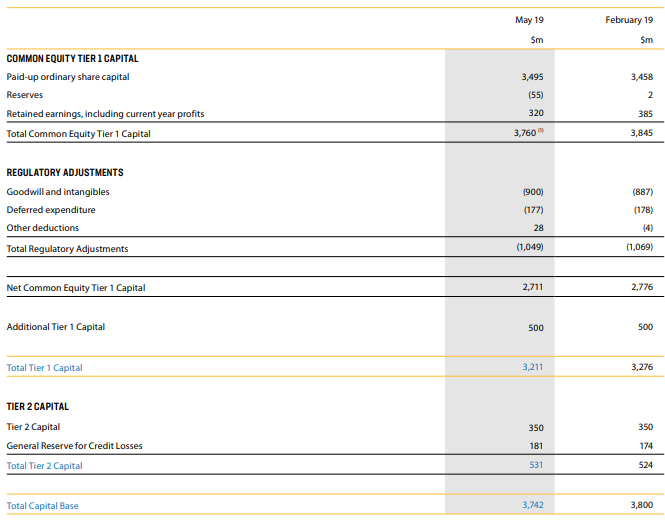Select May 19 paid-up share capital 3,495
Screen dimensions: 665x520
click(532, 77)
